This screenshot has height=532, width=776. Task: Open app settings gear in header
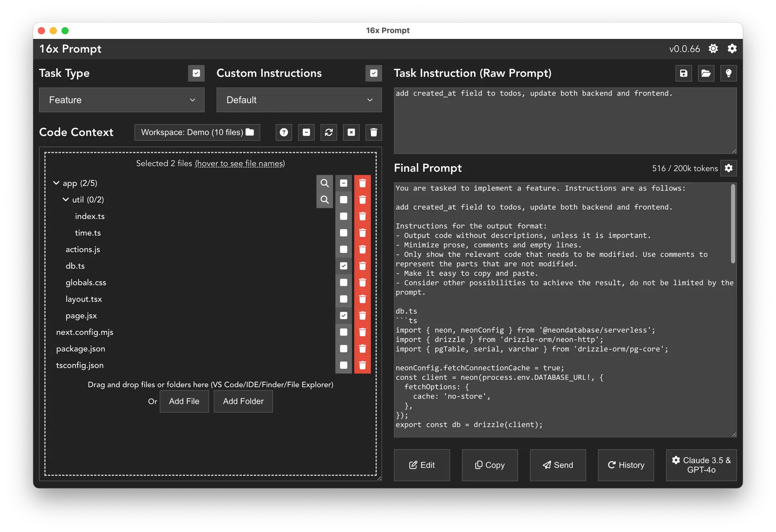click(x=732, y=49)
